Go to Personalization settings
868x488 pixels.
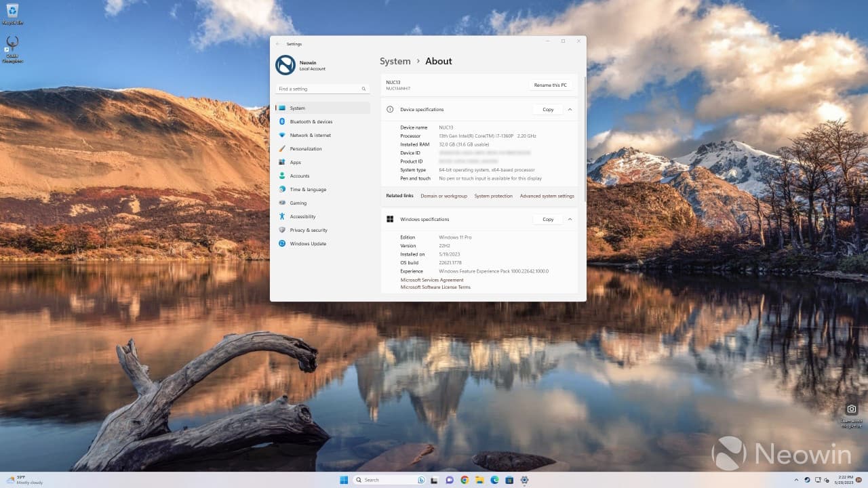[x=305, y=149]
